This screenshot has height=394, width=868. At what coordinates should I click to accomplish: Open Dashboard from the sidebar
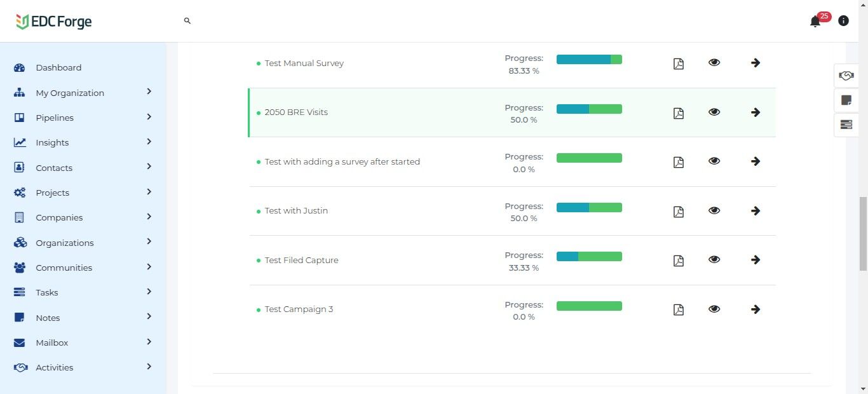pos(58,68)
